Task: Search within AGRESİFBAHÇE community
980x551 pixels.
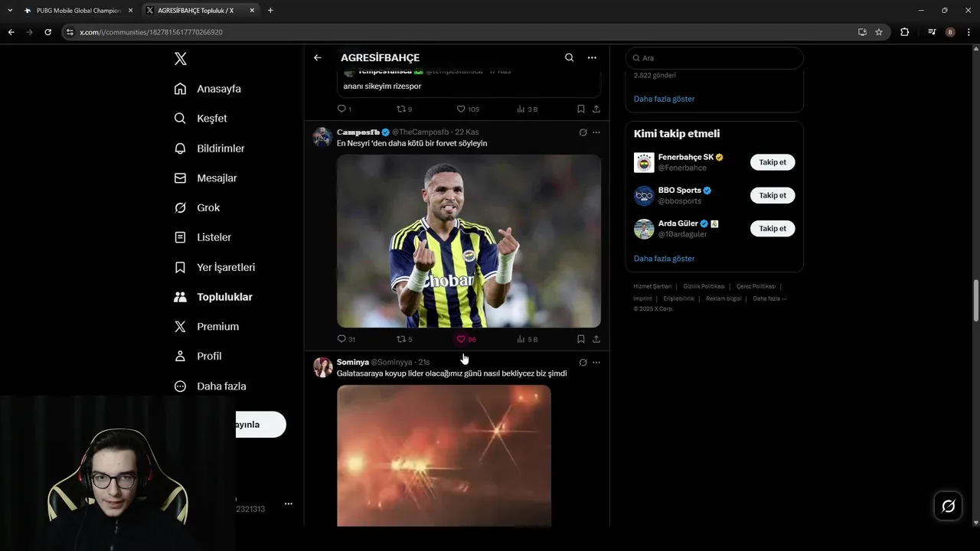Action: tap(569, 57)
